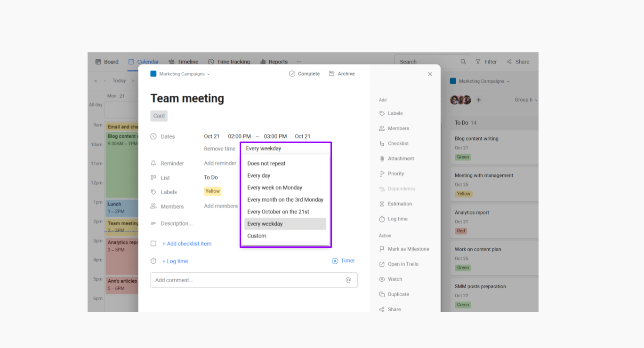Select Does not repeat option
The width and height of the screenshot is (644, 348).
266,164
